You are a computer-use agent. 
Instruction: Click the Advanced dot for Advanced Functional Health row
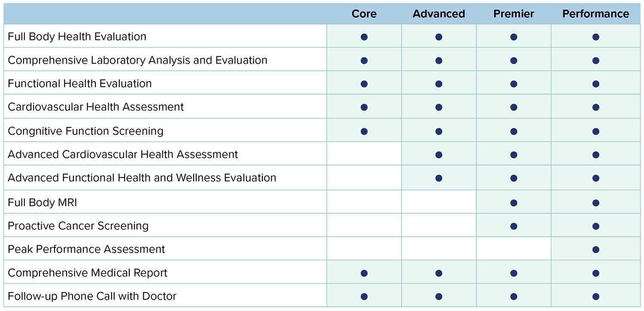pyautogui.click(x=438, y=178)
